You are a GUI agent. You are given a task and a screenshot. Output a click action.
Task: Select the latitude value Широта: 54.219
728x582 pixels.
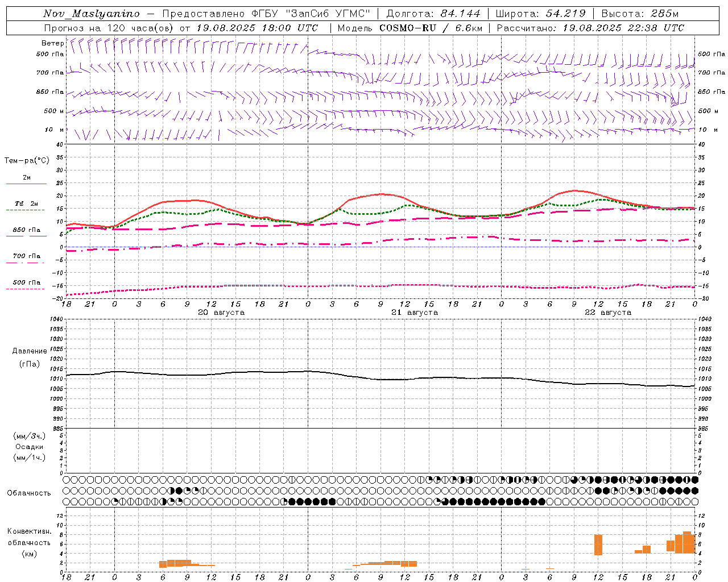(540, 14)
